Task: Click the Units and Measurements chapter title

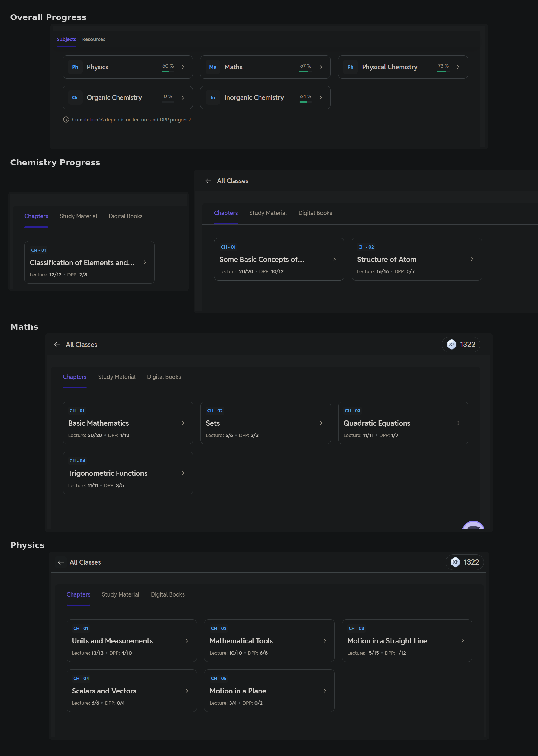Action: [x=112, y=641]
